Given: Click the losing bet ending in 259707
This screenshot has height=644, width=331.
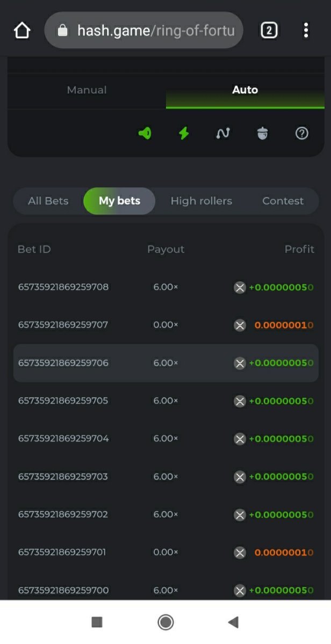Looking at the screenshot, I should [63, 325].
